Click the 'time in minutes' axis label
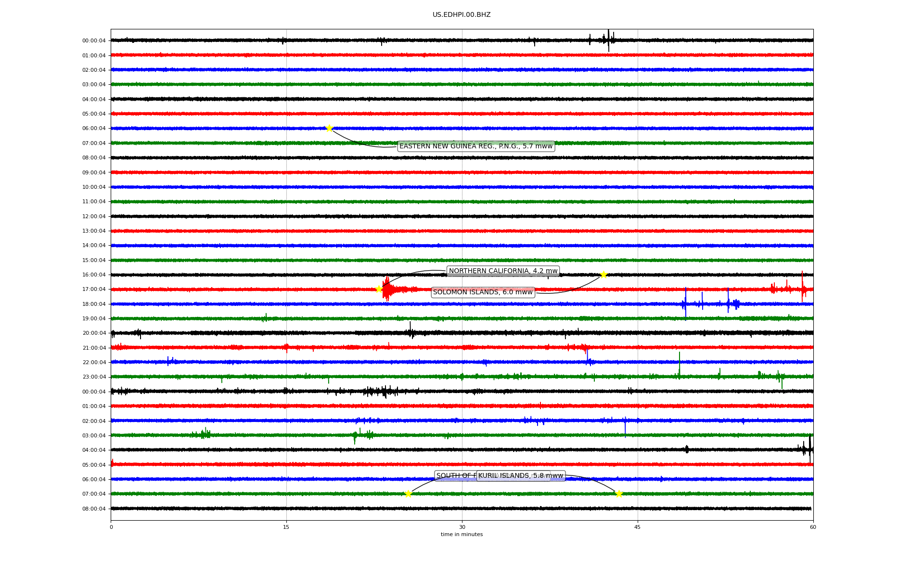The height and width of the screenshot is (578, 924). tap(462, 535)
